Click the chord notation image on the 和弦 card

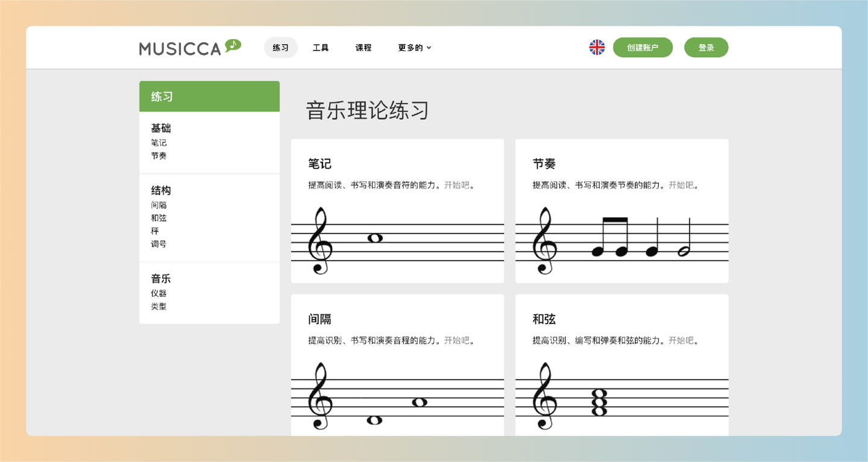(x=621, y=395)
